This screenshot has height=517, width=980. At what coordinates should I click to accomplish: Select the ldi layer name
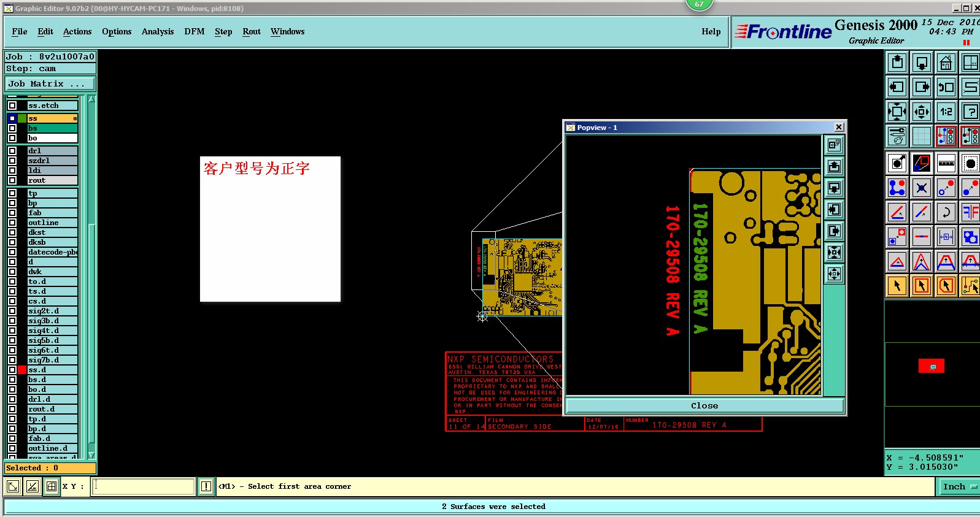pos(52,170)
